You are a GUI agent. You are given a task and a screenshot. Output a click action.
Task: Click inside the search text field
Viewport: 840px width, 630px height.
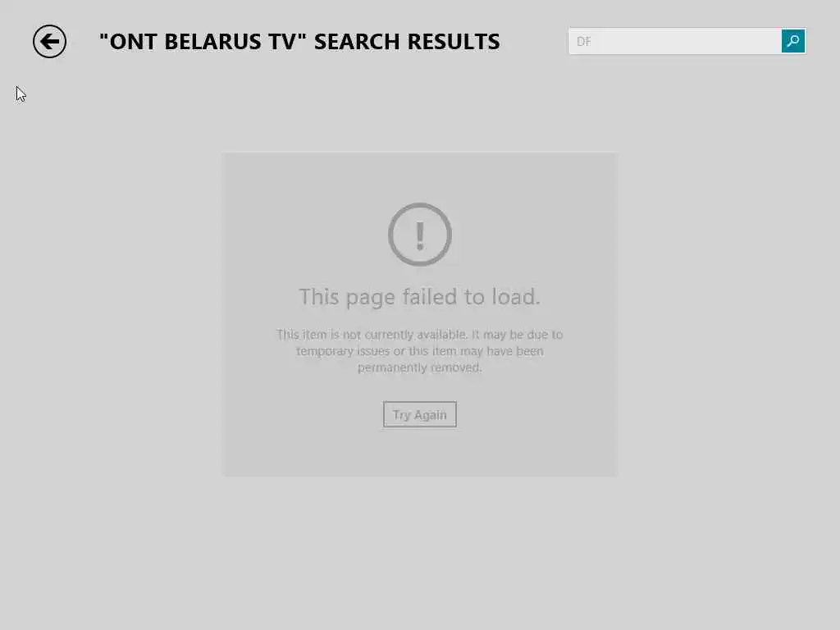(674, 41)
